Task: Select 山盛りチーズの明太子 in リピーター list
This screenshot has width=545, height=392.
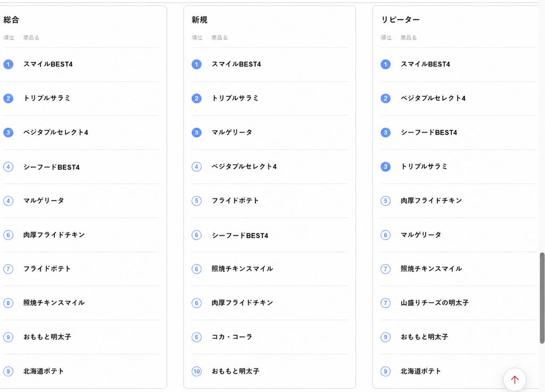Action: coord(434,303)
